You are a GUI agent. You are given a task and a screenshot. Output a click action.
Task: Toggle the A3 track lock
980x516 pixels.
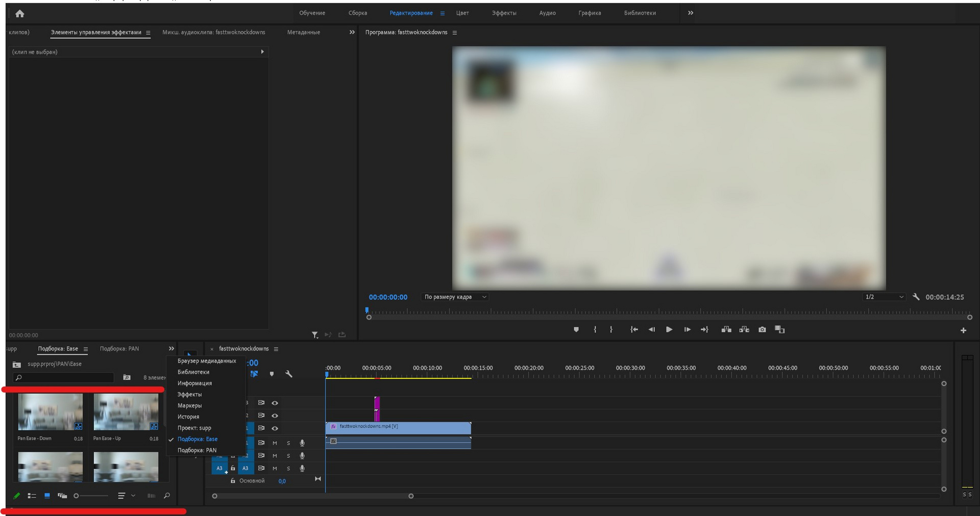233,468
